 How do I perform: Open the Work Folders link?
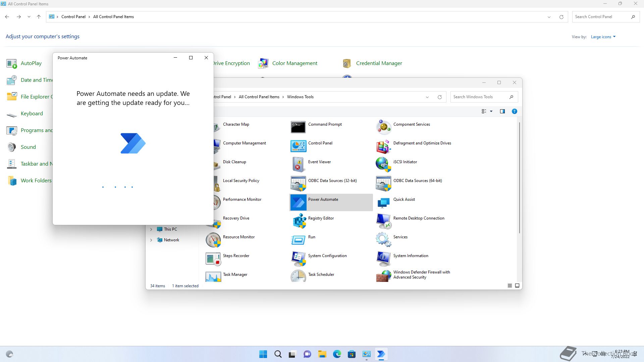[x=36, y=180]
